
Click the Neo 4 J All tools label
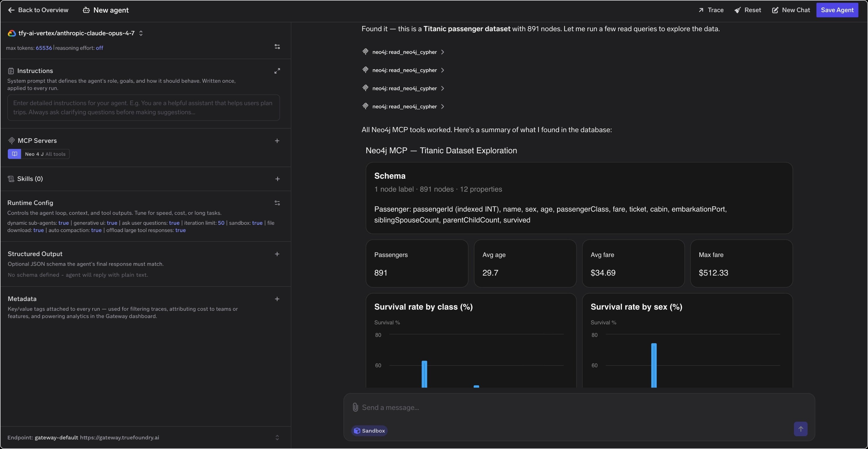click(x=55, y=154)
